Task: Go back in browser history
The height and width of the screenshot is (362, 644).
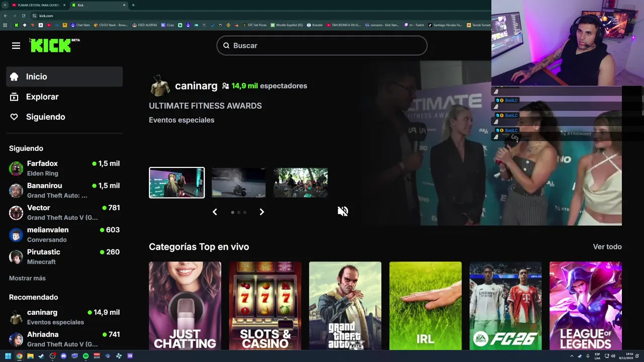Action: tap(6, 16)
